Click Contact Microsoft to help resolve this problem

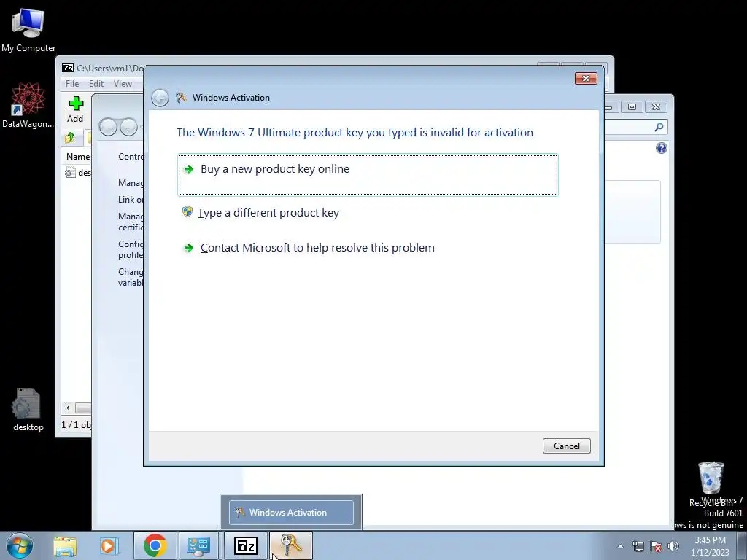pyautogui.click(x=309, y=248)
